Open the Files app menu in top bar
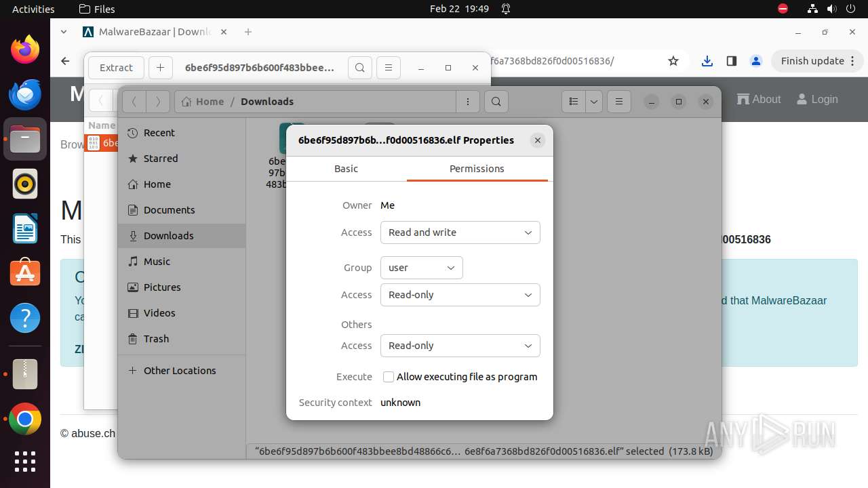868x488 pixels. 97,9
